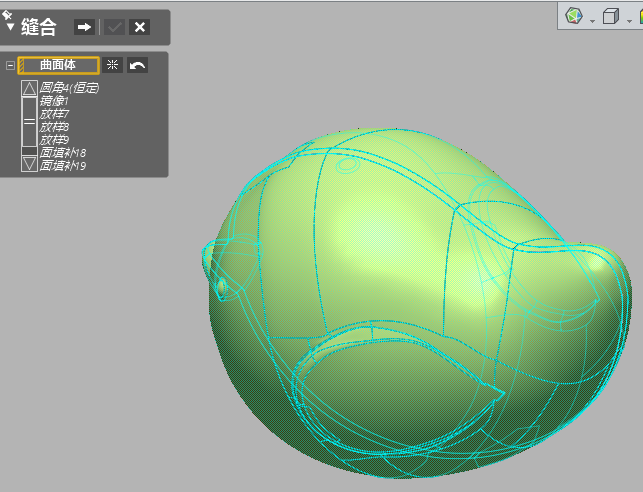Confirm 缝合 with the checkmark button
Viewport: 643px width, 492px height.
[x=114, y=27]
